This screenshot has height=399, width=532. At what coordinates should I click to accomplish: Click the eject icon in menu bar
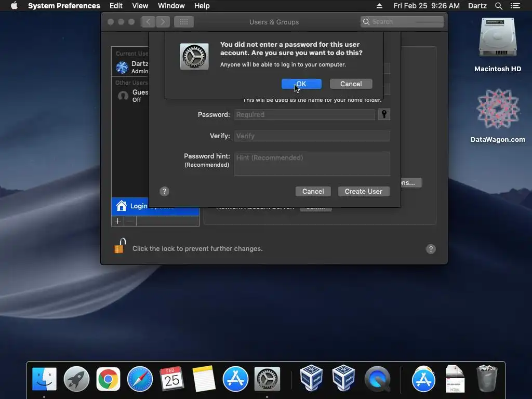pyautogui.click(x=379, y=6)
